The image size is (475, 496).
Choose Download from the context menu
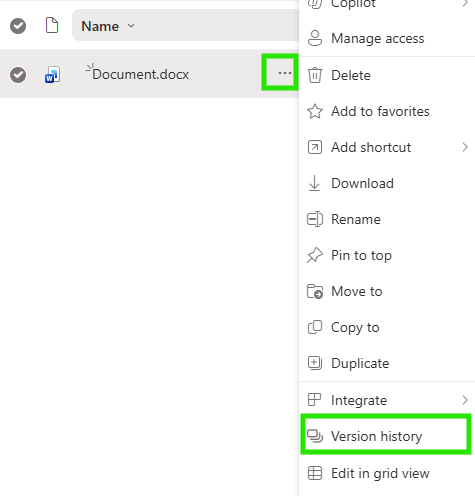click(387, 183)
